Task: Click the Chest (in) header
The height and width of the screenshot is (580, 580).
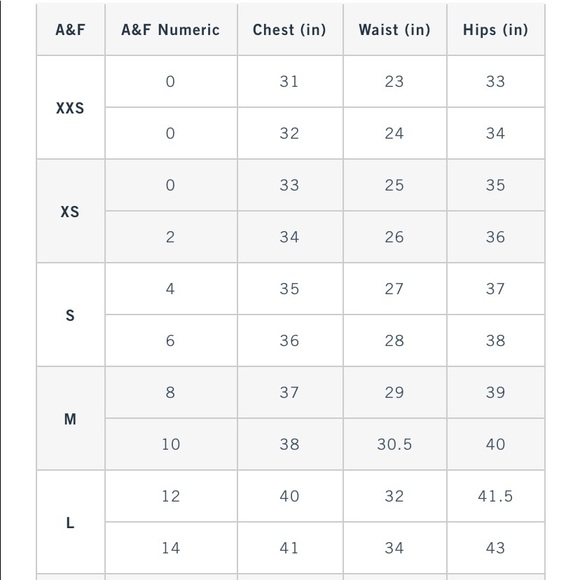Action: pyautogui.click(x=290, y=30)
